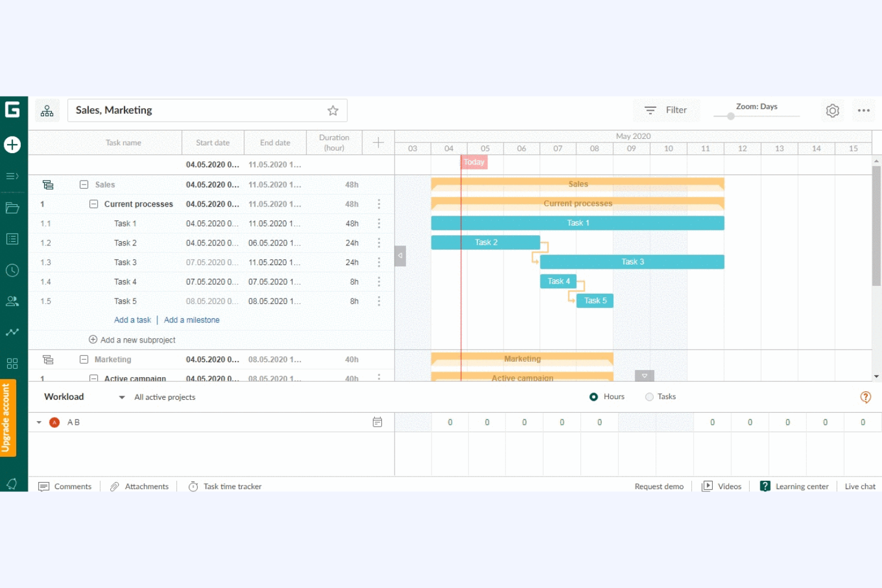Star the Sales, Marketing project
Image resolution: width=882 pixels, height=588 pixels.
click(332, 110)
